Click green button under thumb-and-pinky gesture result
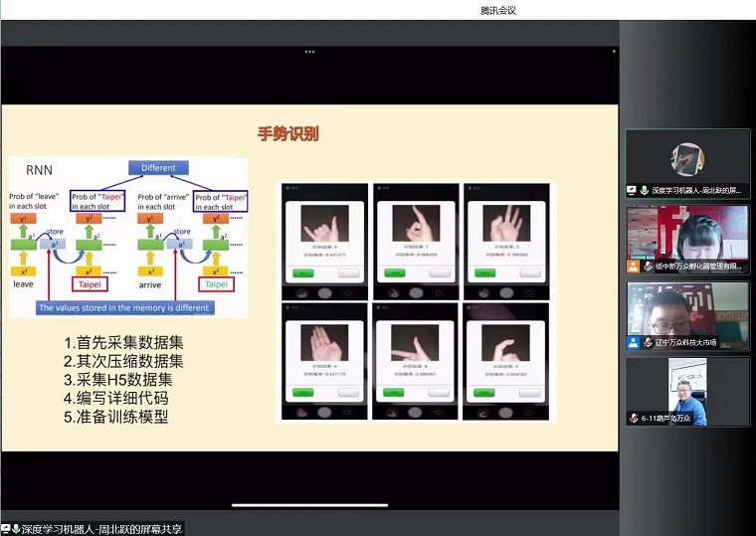Screen dimensions: 756x536 coord(303,273)
